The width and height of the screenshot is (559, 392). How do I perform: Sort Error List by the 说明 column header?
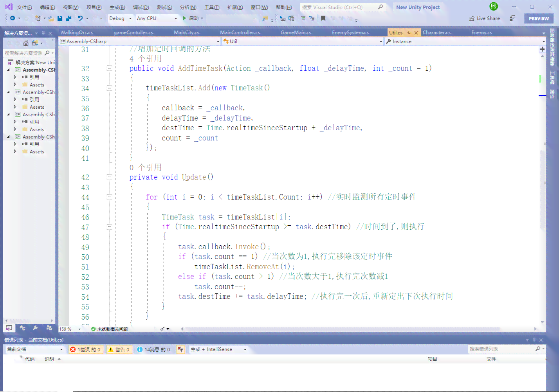(x=49, y=359)
